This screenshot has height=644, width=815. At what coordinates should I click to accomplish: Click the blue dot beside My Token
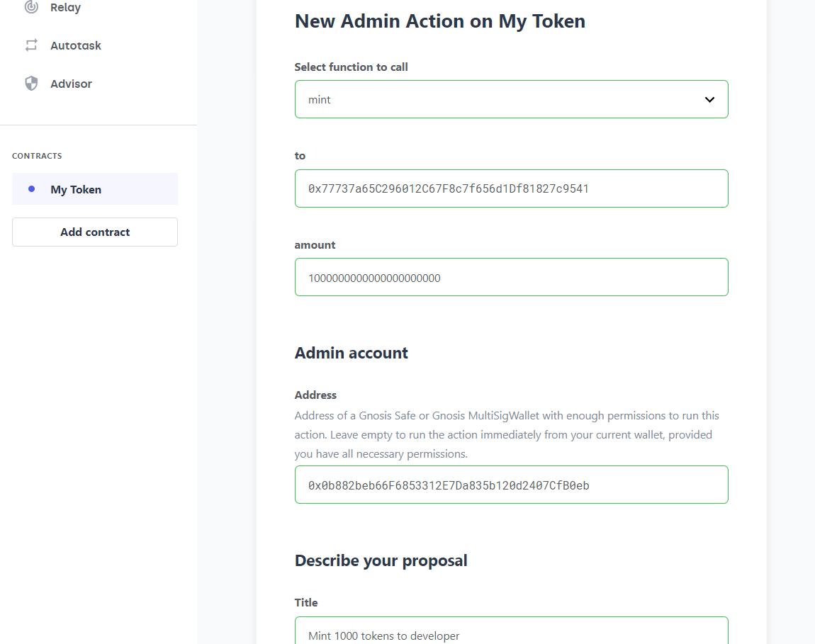tap(31, 189)
